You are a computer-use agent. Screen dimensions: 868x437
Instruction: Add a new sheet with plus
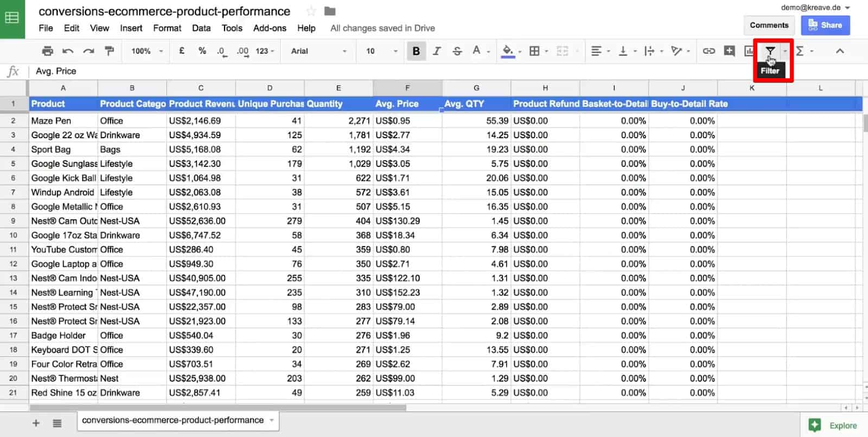(x=36, y=423)
